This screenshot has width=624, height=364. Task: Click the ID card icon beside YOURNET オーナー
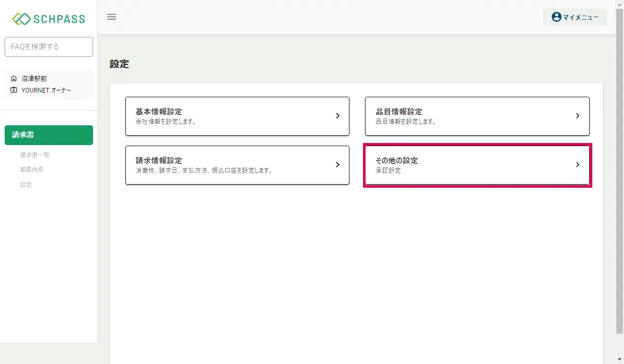point(14,90)
